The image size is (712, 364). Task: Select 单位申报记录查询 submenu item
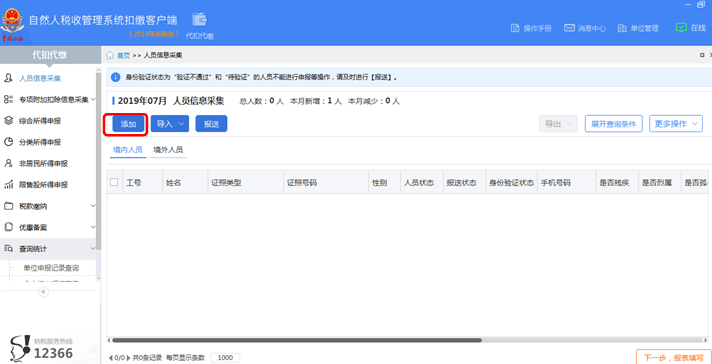pos(51,268)
